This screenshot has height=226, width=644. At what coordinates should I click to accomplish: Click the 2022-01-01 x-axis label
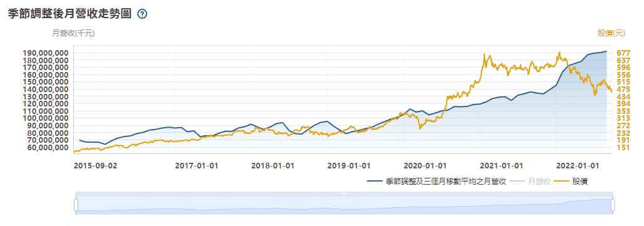[x=578, y=166]
